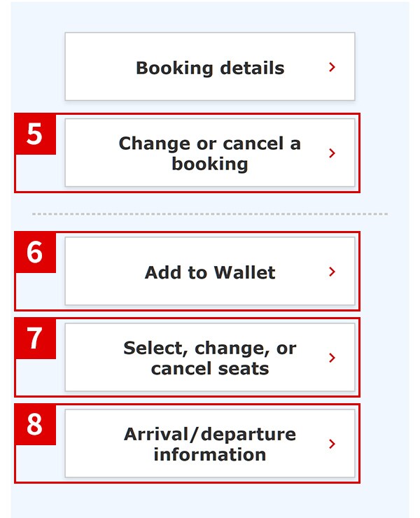Screen dimensions: 420x518
Task: Click the red number 6 badge
Action: 35,253
